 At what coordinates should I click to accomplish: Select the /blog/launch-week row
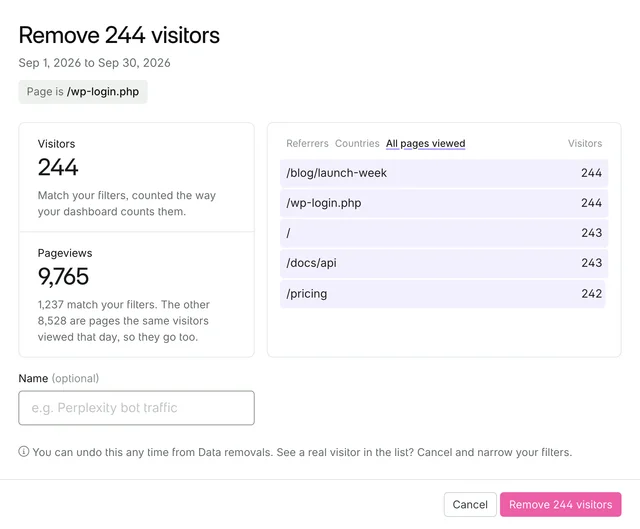444,173
